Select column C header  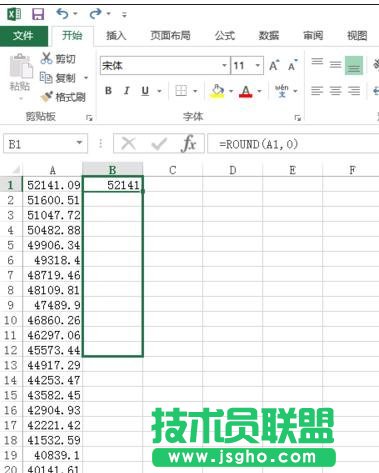[173, 170]
